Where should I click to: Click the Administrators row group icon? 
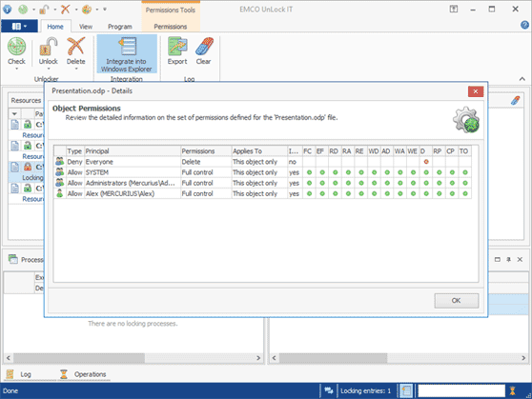pos(60,183)
